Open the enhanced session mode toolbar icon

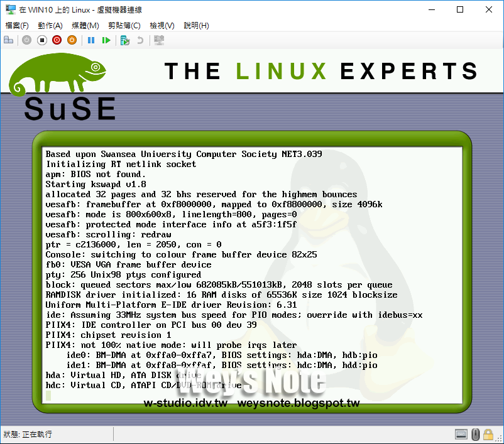click(158, 40)
